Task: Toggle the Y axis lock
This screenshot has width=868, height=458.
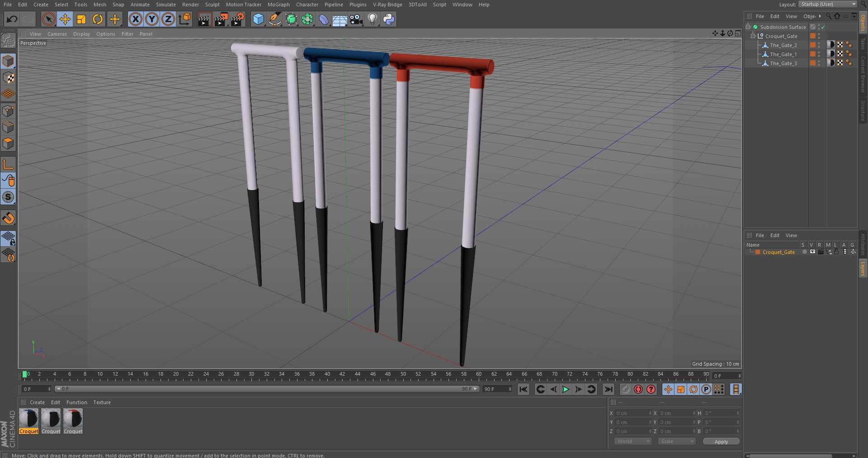Action: [x=152, y=19]
